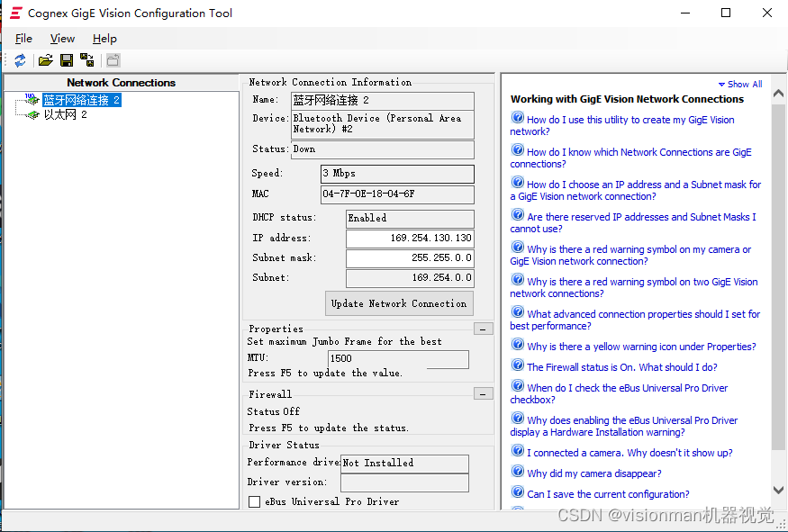Image resolution: width=788 pixels, height=532 pixels.
Task: Click the help panel scrollbar up arrow
Action: click(778, 94)
